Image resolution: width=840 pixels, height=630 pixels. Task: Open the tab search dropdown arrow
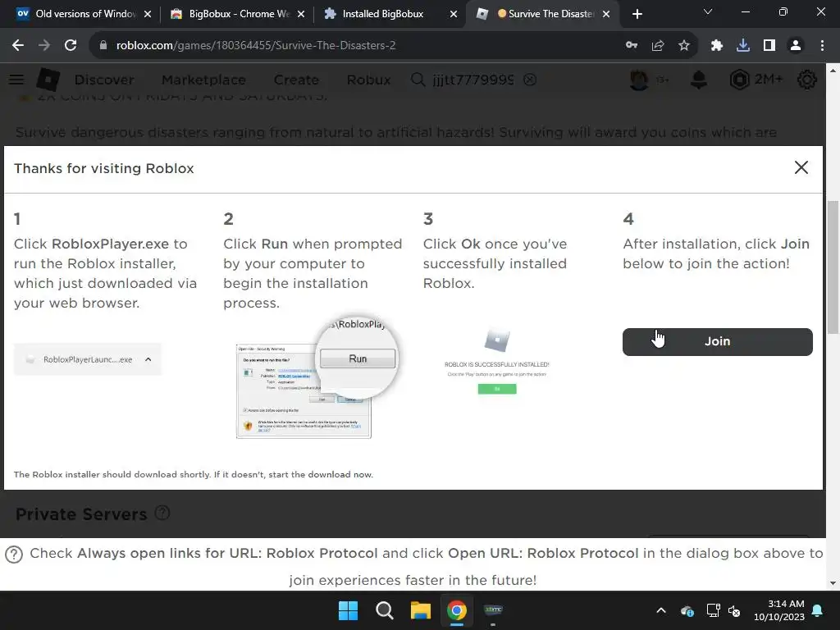[708, 11]
